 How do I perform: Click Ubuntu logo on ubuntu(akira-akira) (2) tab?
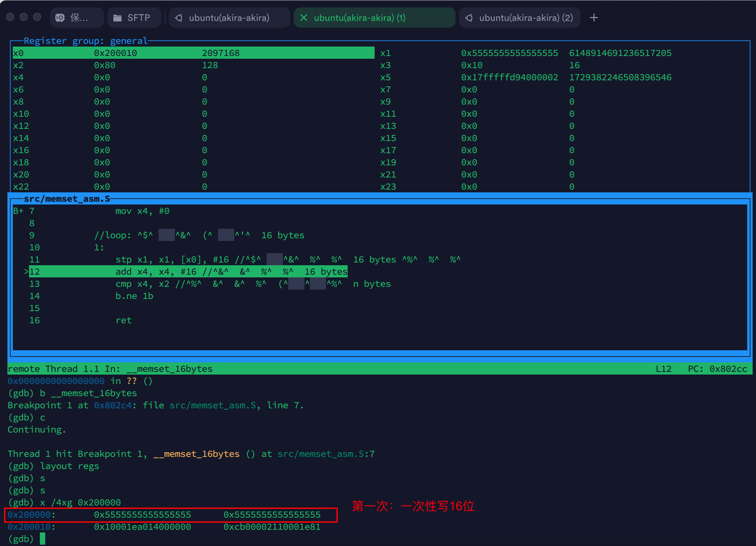pos(469,18)
